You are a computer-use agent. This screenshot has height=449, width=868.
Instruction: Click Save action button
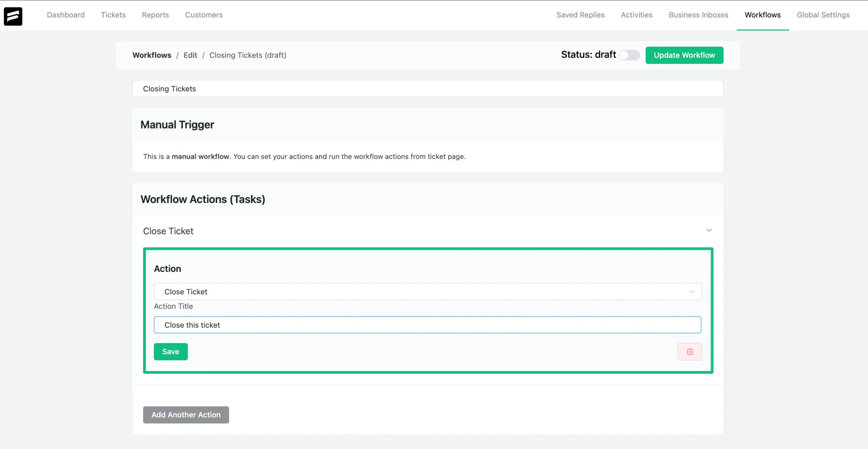click(x=171, y=352)
